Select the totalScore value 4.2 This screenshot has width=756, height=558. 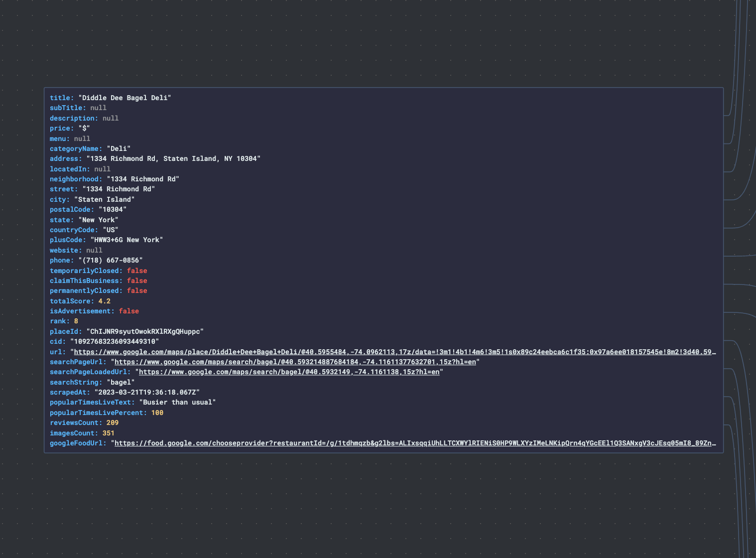tap(105, 301)
